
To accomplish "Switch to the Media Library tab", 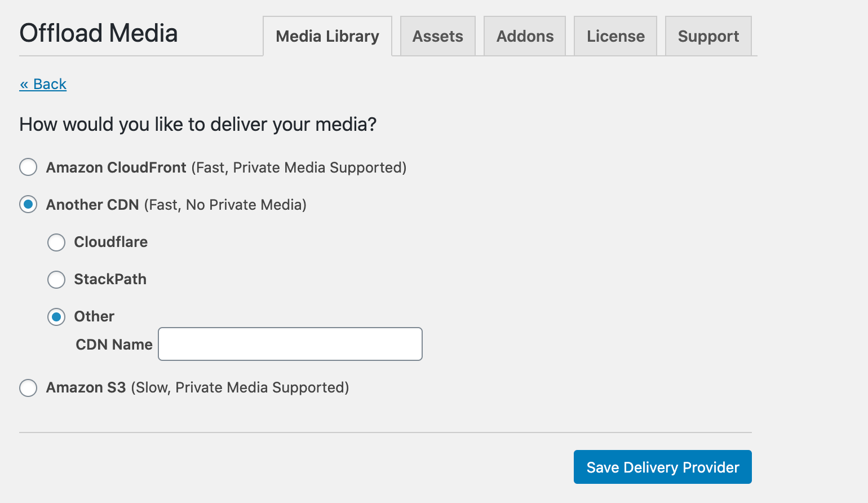I will tap(327, 36).
